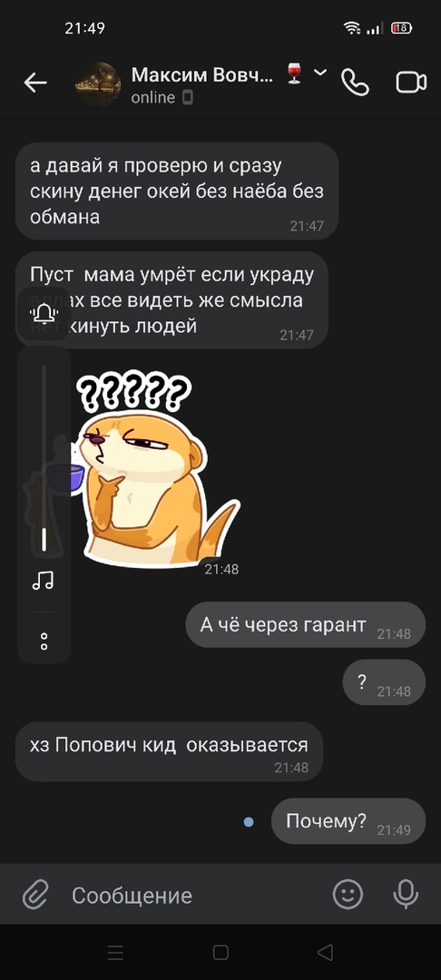Image resolution: width=441 pixels, height=980 pixels.
Task: Start a voice call with phone icon
Action: pos(355,83)
